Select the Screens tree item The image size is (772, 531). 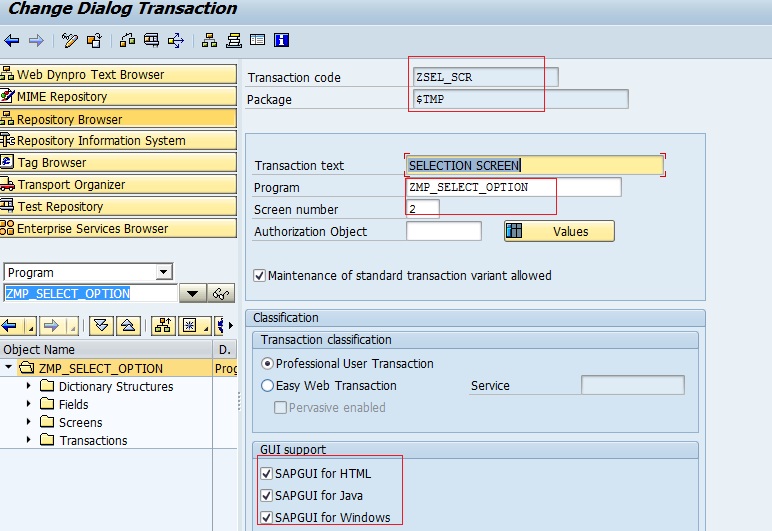pos(80,423)
